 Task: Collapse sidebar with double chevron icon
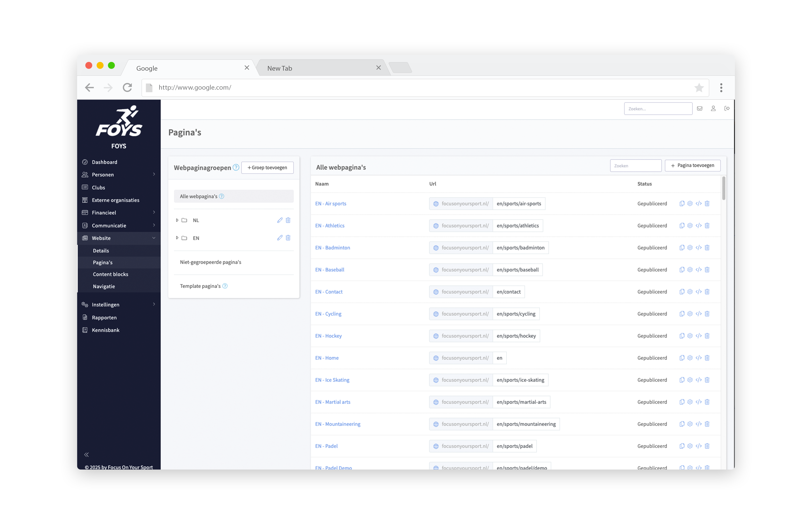[86, 455]
